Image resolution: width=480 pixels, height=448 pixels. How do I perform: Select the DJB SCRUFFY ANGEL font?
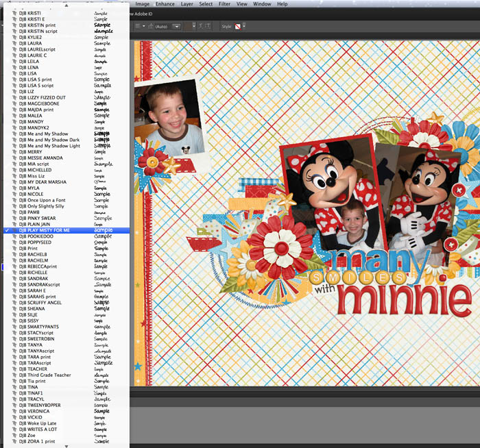point(67,303)
